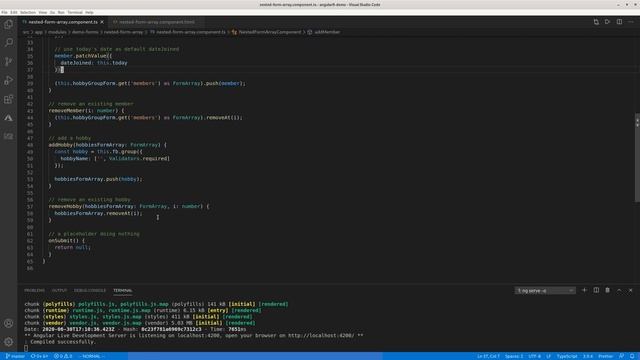Click the 'nested-form-array' folder breadcrumb
This screenshot has width=640, height=360.
(x=123, y=32)
